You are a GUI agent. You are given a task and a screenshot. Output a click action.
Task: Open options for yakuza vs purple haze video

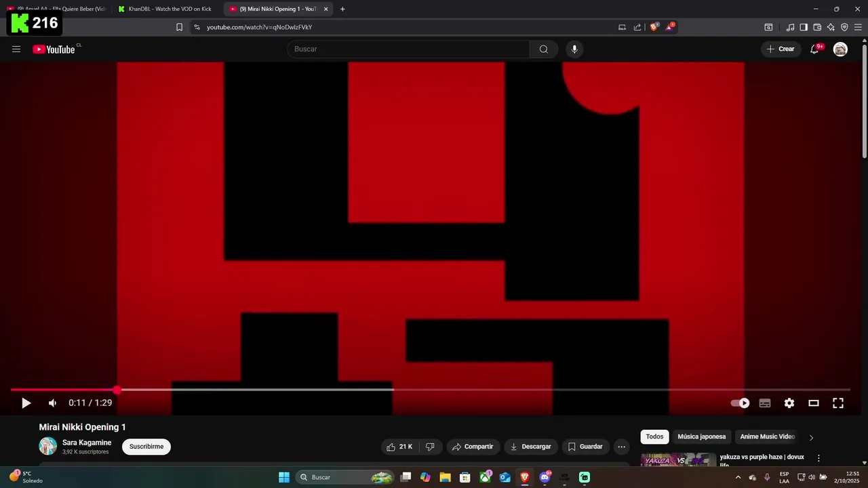pos(818,458)
